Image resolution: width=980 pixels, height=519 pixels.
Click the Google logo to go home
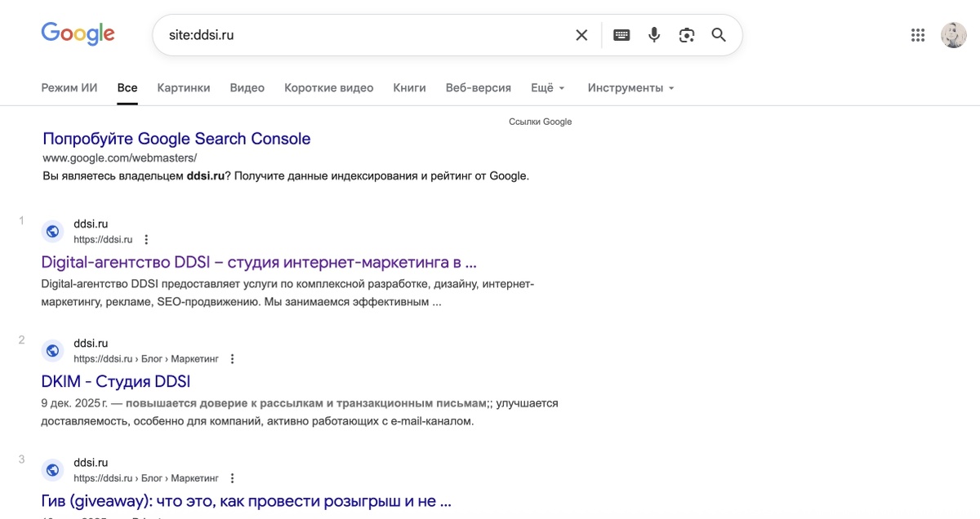[x=78, y=33]
